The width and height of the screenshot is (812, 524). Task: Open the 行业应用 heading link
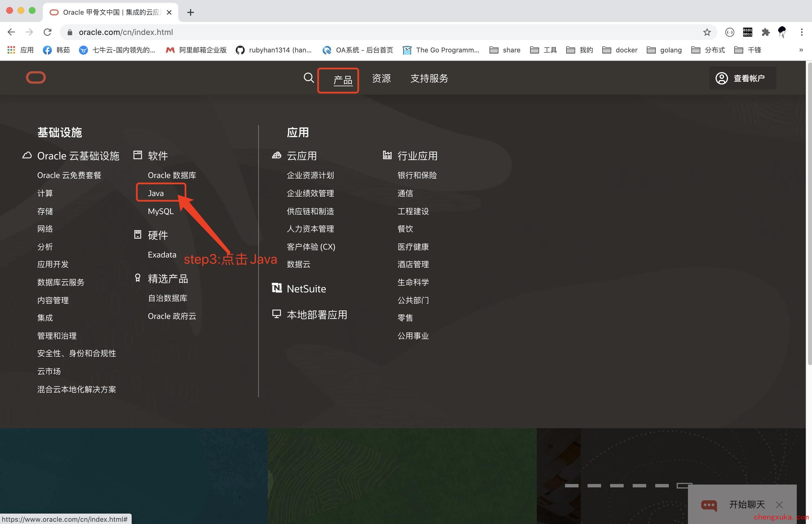click(417, 156)
